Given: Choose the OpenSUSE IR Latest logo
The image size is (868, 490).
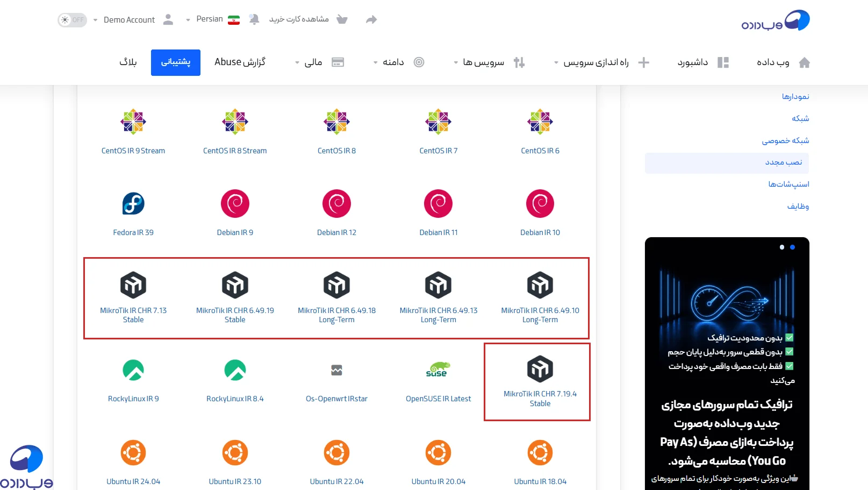Looking at the screenshot, I should [438, 370].
